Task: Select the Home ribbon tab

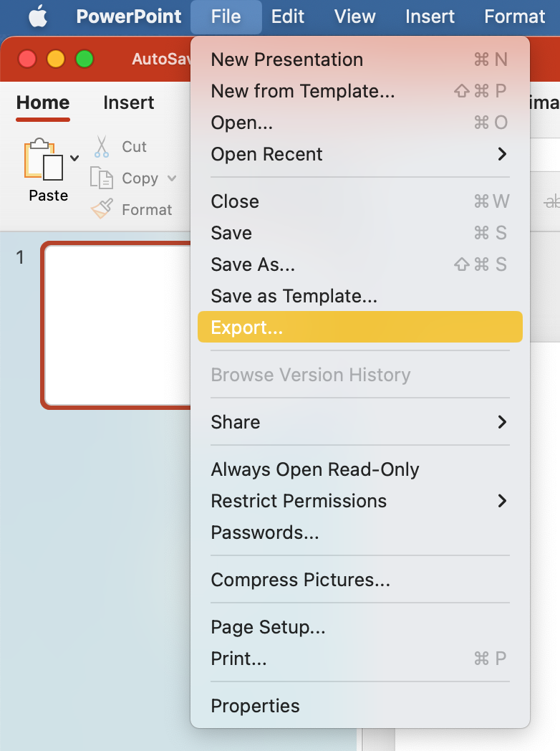Action: point(43,102)
